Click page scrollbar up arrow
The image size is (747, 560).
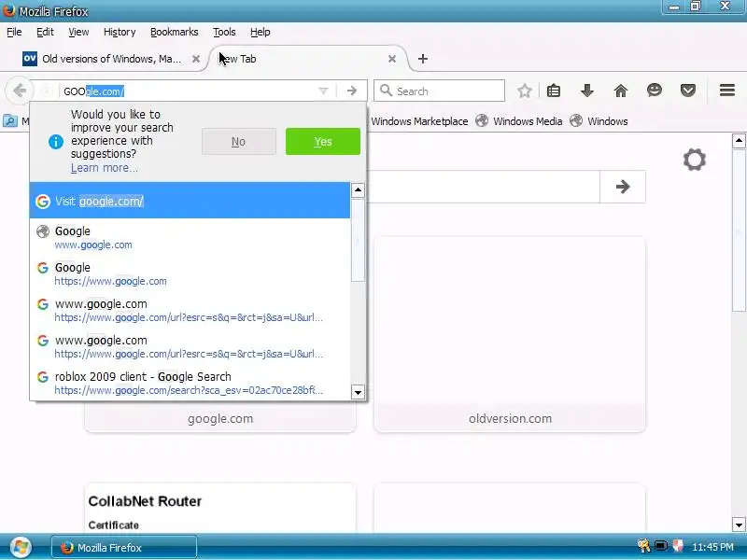coord(739,141)
